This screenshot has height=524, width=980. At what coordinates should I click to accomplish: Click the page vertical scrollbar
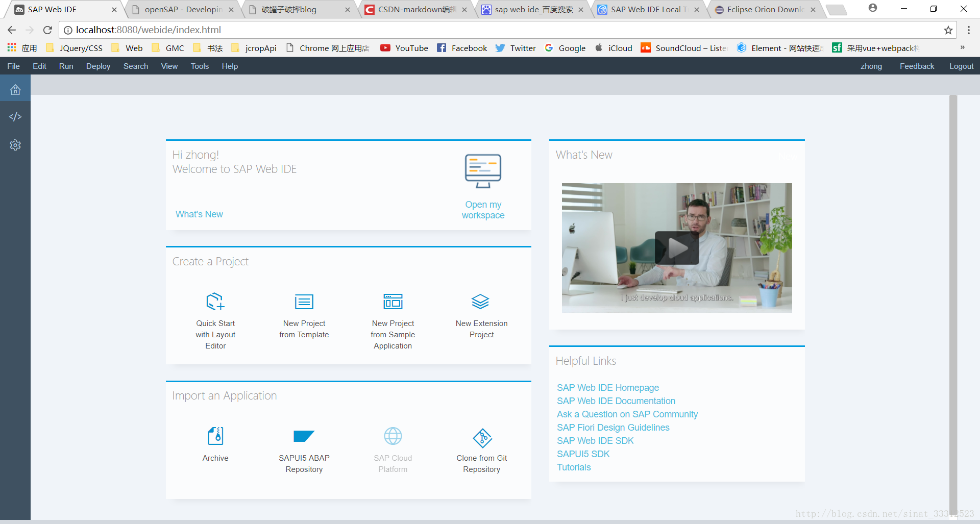click(x=953, y=306)
